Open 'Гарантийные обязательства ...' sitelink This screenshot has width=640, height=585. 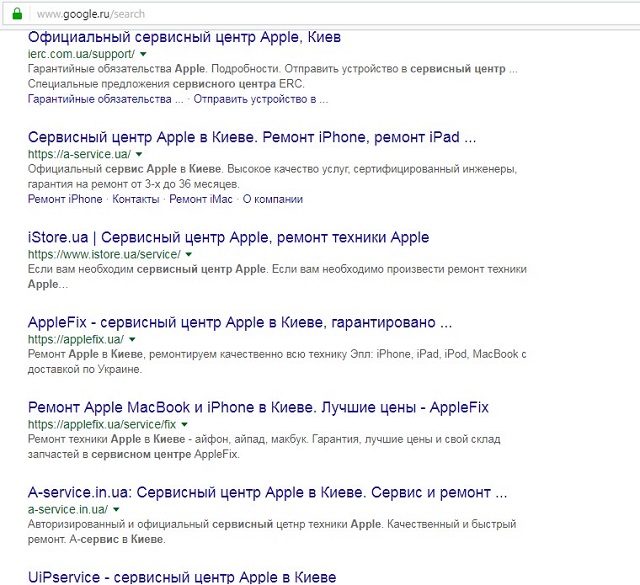click(106, 99)
